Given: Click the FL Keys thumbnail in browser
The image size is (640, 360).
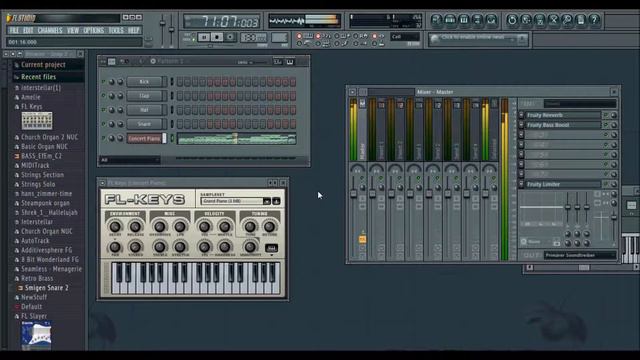Looking at the screenshot, I should (x=37, y=121).
